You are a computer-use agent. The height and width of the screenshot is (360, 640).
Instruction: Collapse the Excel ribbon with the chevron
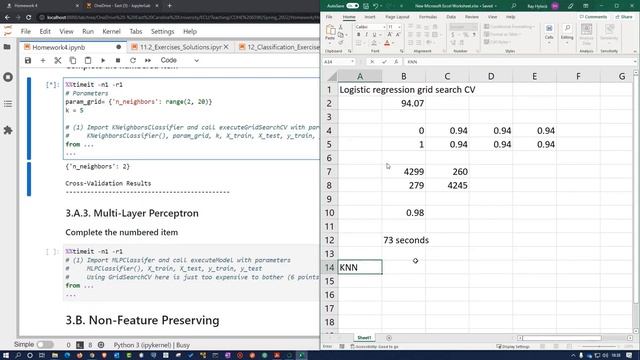tap(635, 51)
